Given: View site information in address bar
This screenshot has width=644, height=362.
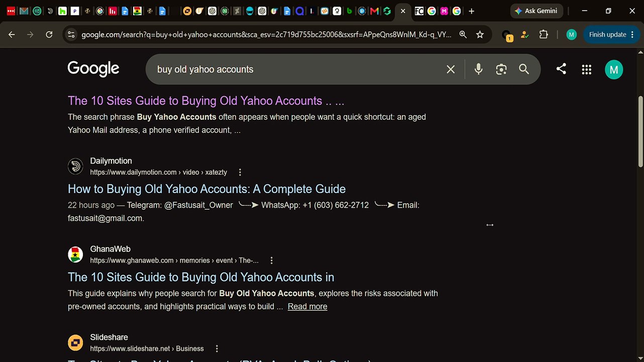Looking at the screenshot, I should coord(71,35).
